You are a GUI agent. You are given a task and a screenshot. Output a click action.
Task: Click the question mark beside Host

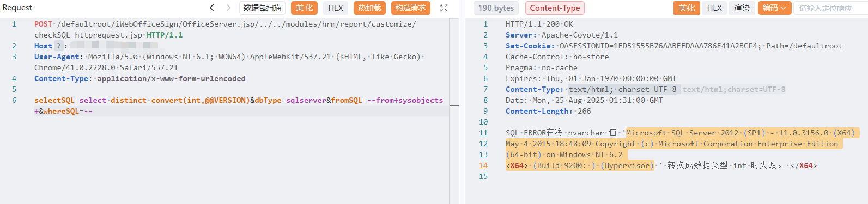click(x=59, y=46)
